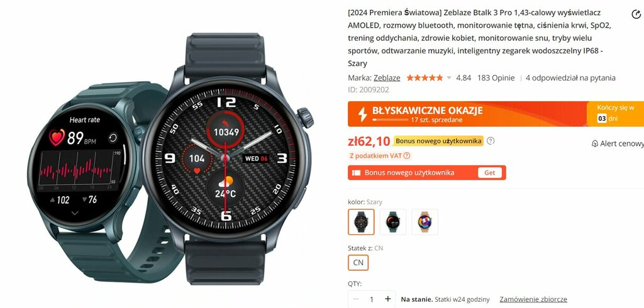Click the lightning bolt flash deal icon
Viewport: 644px width, 308px height.
coord(362,114)
